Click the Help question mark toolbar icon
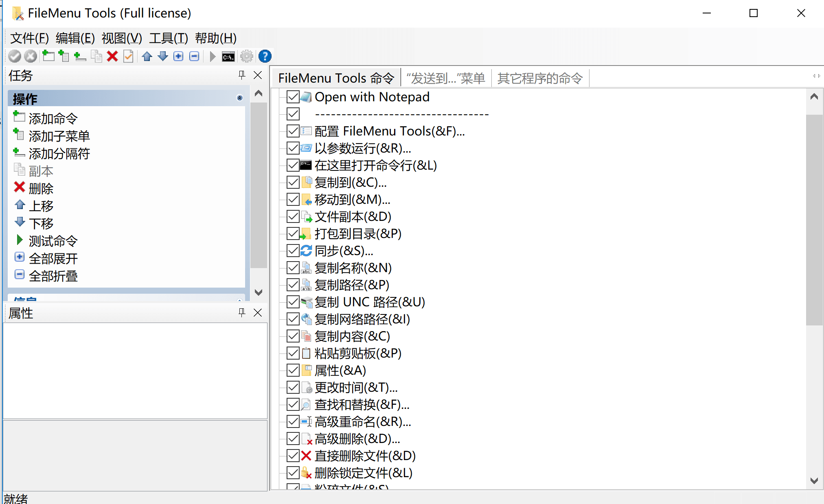Viewport: 824px width, 504px height. coord(265,56)
